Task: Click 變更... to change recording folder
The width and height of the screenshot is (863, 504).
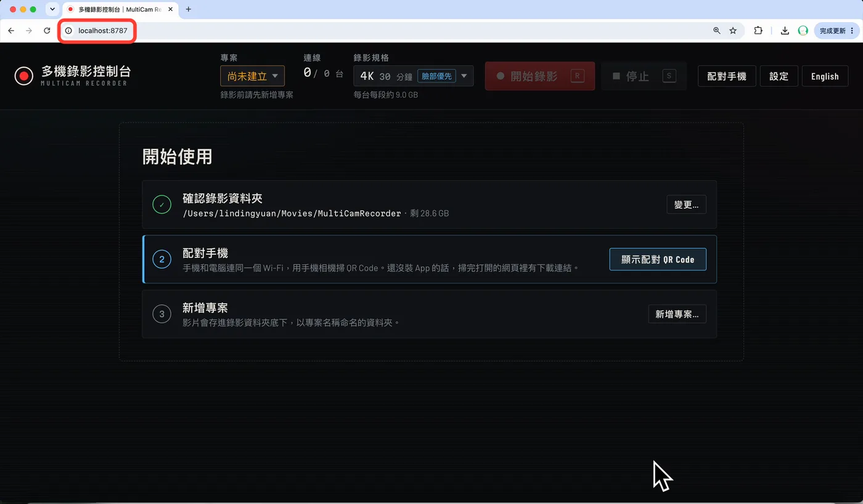Action: click(687, 205)
